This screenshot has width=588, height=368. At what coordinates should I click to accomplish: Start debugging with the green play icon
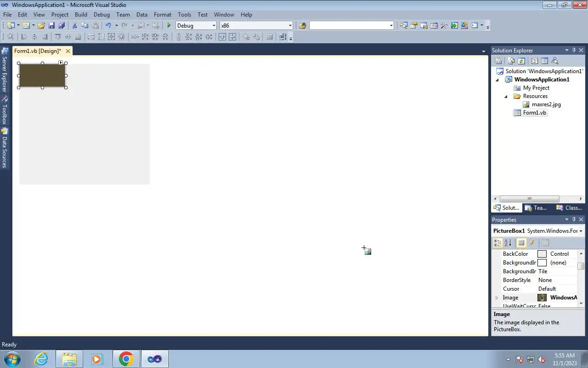(169, 25)
